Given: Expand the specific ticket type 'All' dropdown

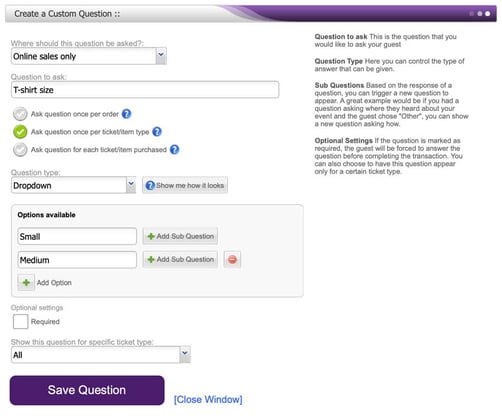Looking at the screenshot, I should click(101, 355).
